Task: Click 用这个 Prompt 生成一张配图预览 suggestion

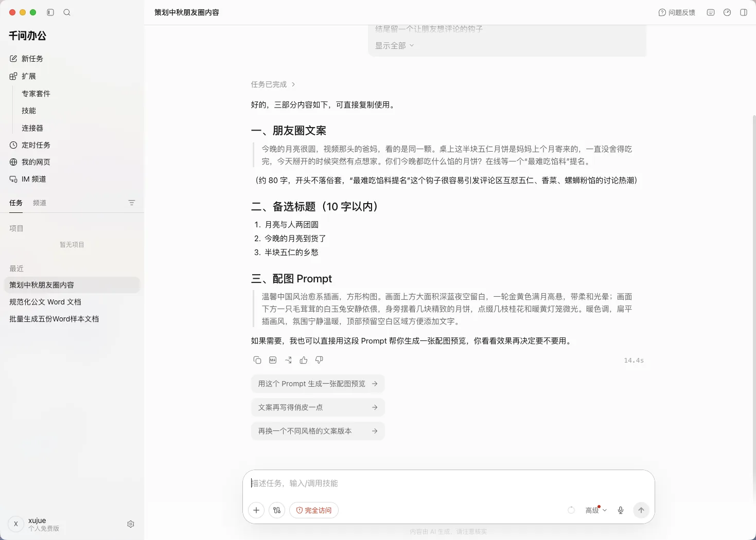Action: (x=318, y=384)
